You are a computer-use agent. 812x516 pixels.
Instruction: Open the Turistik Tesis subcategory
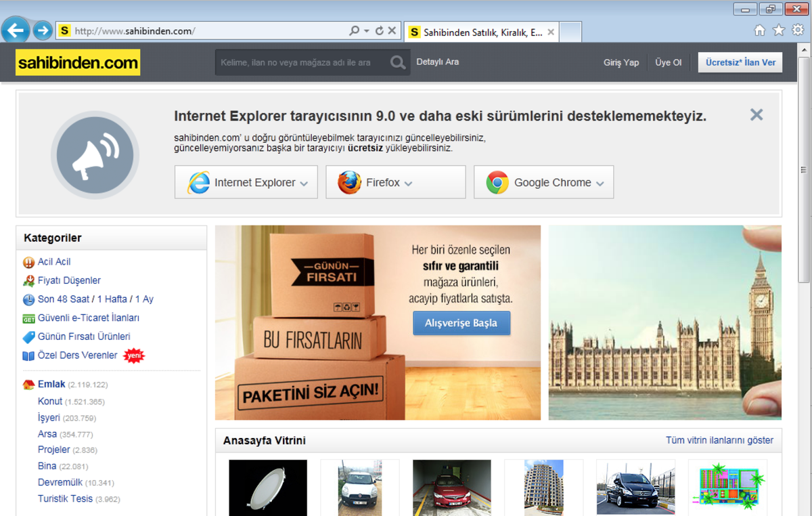(65, 498)
